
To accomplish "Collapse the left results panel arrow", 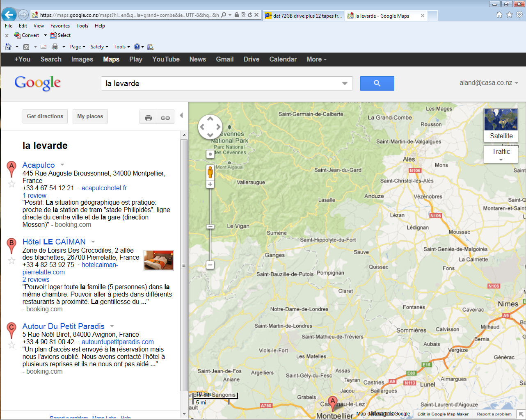I will click(181, 116).
